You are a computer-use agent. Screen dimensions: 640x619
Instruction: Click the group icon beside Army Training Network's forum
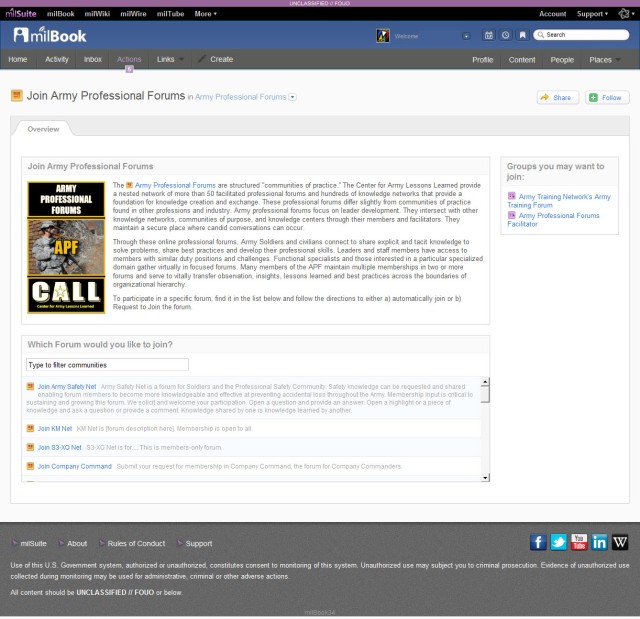[x=511, y=196]
